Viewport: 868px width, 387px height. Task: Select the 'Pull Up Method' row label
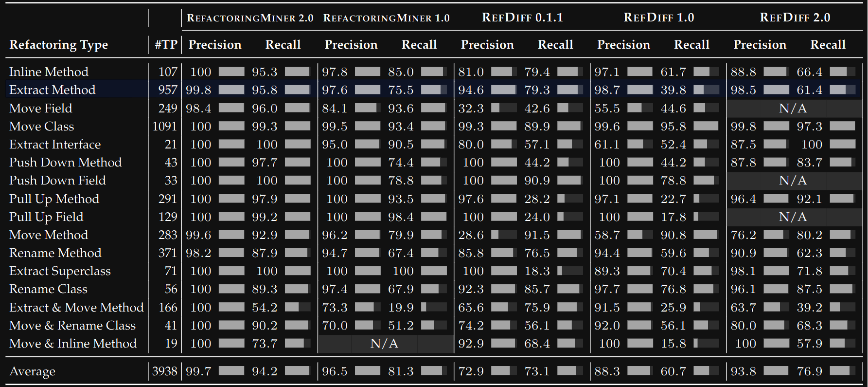(x=54, y=199)
